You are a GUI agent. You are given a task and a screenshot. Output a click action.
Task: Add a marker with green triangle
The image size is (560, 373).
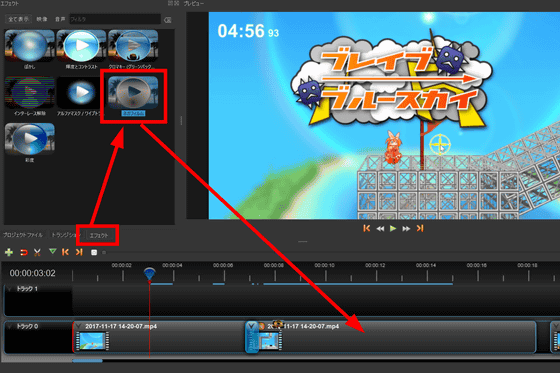tap(52, 252)
